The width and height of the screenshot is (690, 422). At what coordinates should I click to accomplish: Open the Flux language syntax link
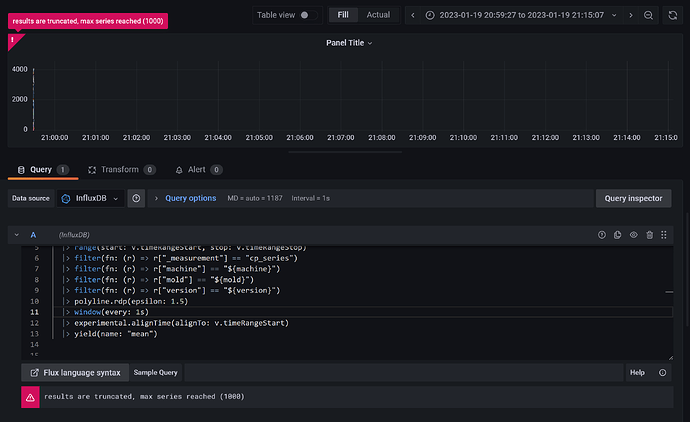coord(76,372)
